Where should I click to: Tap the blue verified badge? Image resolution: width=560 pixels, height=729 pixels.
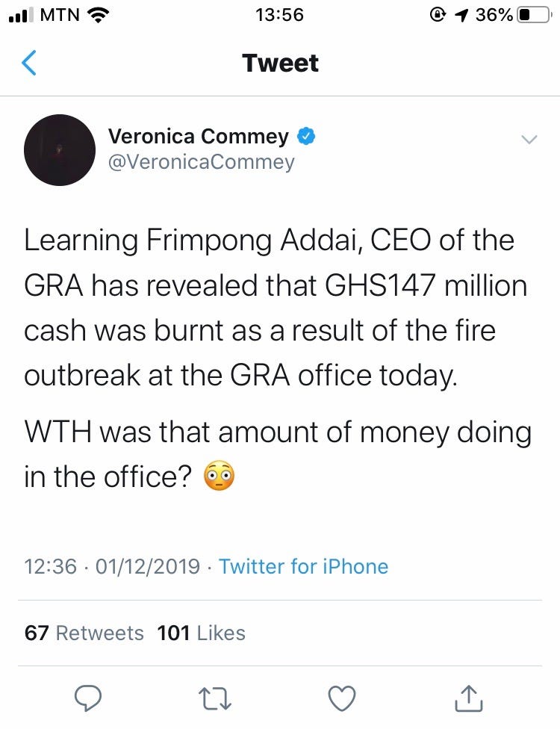[307, 137]
